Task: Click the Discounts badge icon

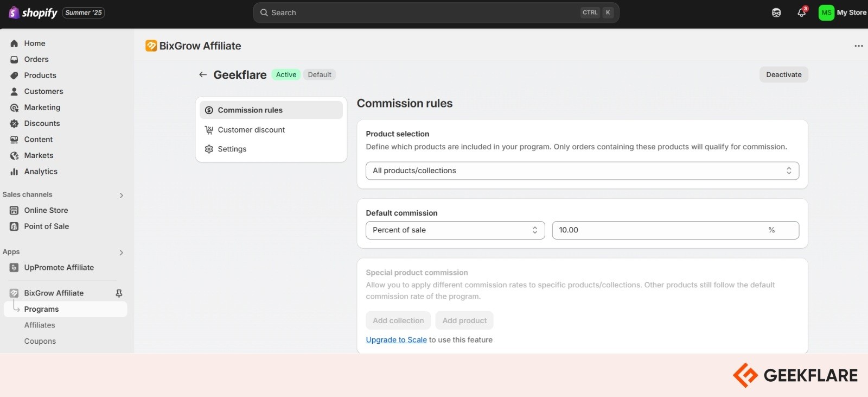Action: [x=14, y=123]
